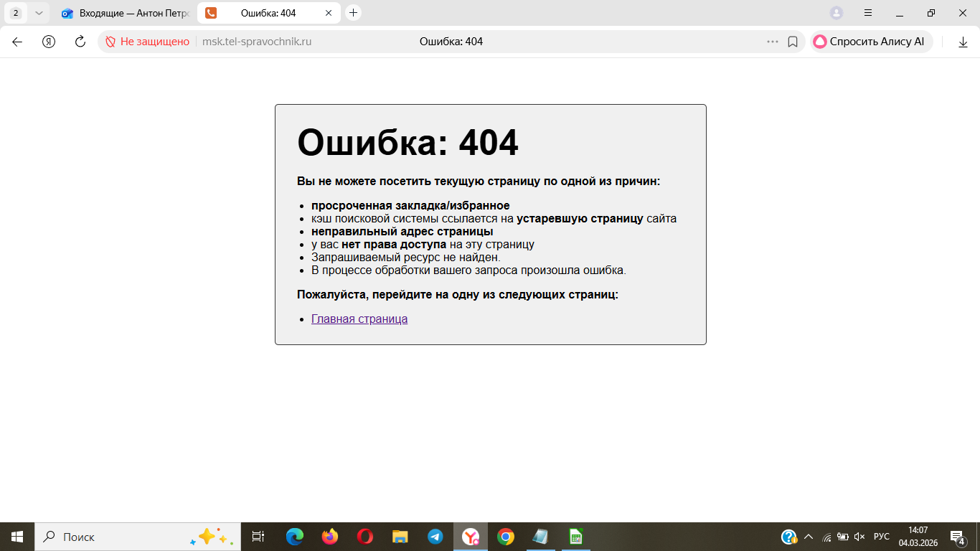Show hidden system tray icons
The image size is (980, 551).
809,537
